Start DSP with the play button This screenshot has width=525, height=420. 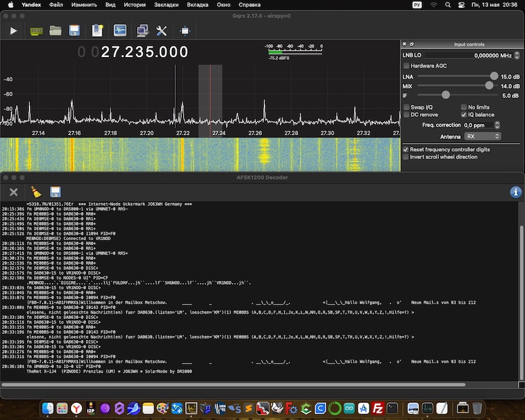pos(13,30)
